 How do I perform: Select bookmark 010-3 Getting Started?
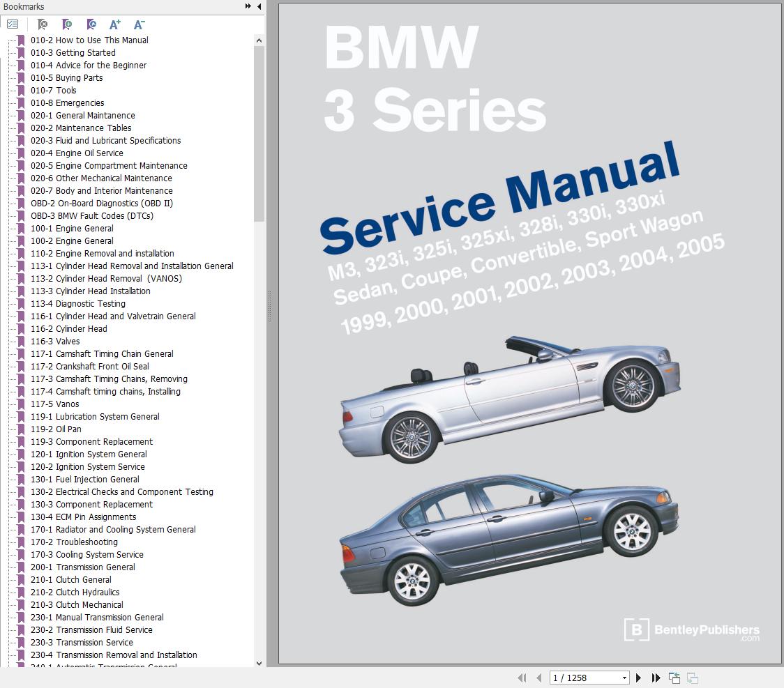click(x=73, y=52)
